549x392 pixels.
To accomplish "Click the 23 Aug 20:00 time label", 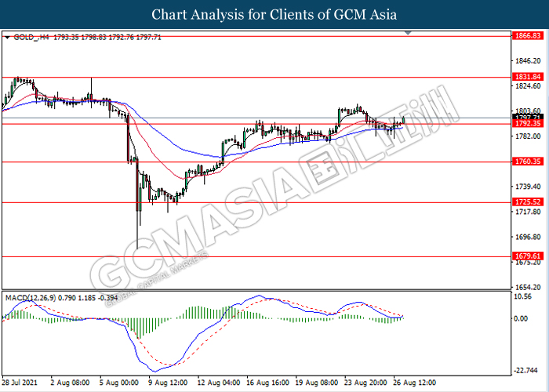I will [365, 383].
